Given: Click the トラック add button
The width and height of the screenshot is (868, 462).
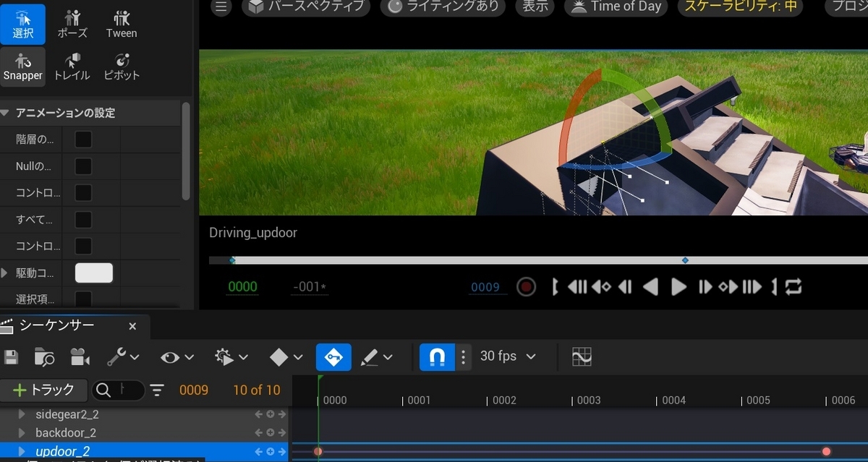Looking at the screenshot, I should point(43,390).
